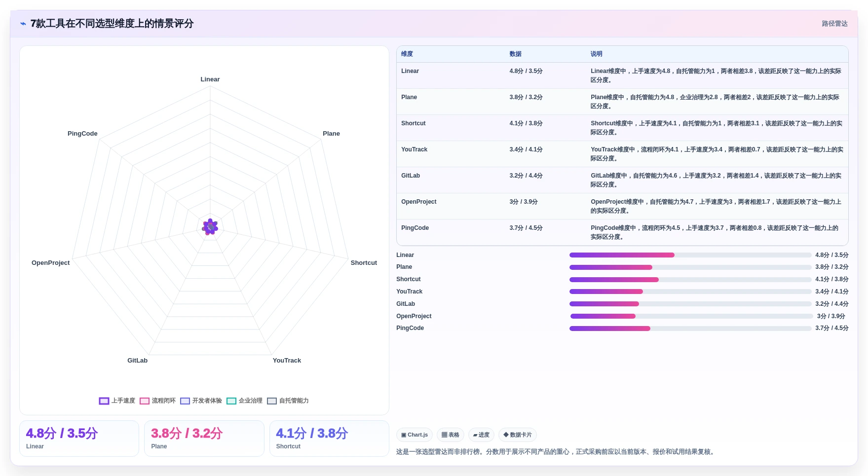Click the Plane axis label on radar
Viewport: 868px width, 476px height.
331,134
